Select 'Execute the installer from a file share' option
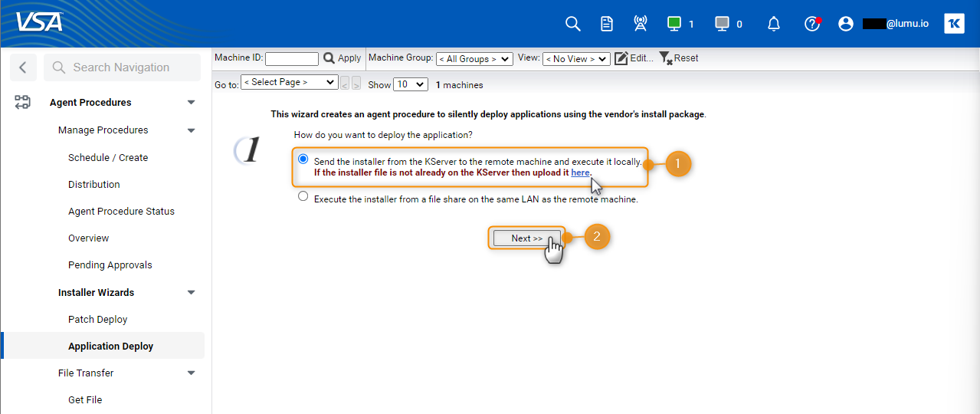This screenshot has width=980, height=414. click(x=303, y=197)
